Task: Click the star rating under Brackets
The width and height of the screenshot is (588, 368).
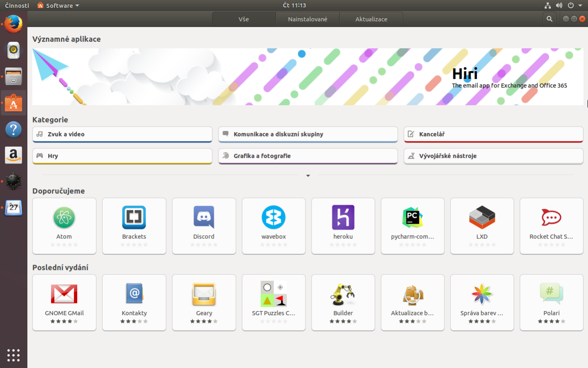Action: pos(134,245)
